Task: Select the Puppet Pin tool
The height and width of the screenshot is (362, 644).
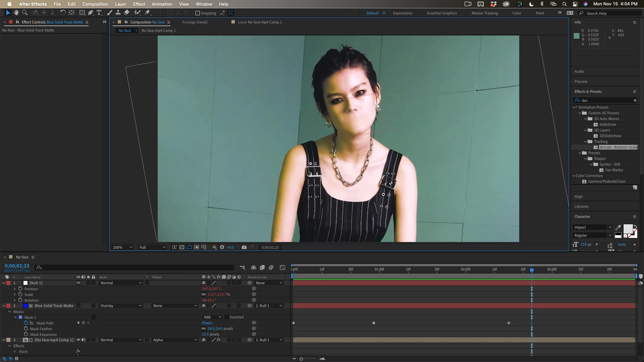Action: pos(148,13)
